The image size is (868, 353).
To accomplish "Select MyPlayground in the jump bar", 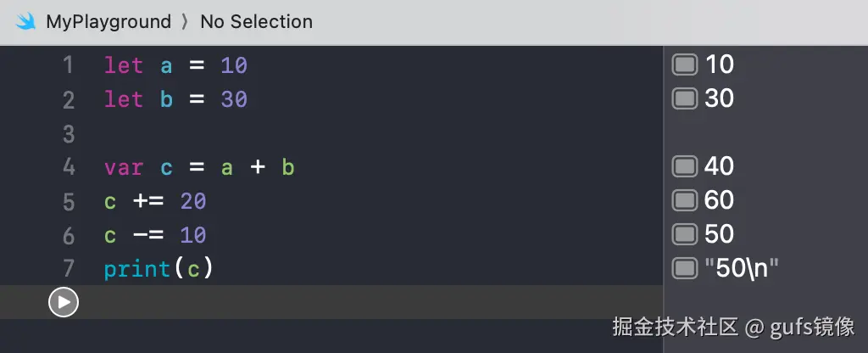I will click(108, 22).
